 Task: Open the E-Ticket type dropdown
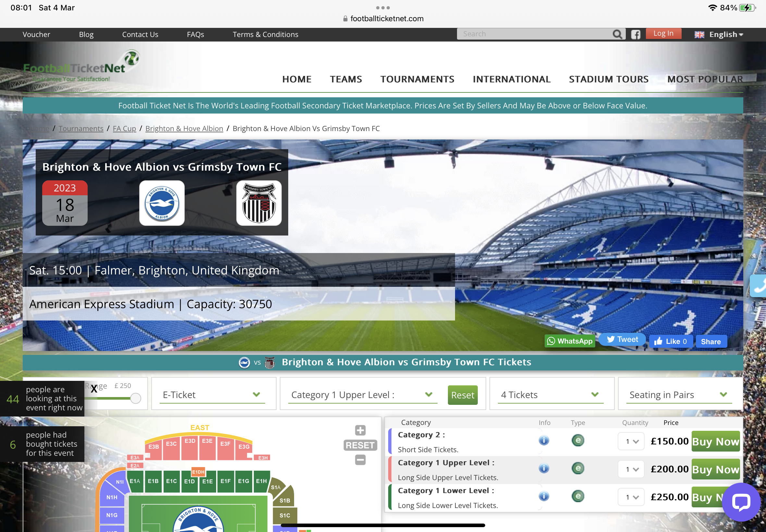pos(212,395)
